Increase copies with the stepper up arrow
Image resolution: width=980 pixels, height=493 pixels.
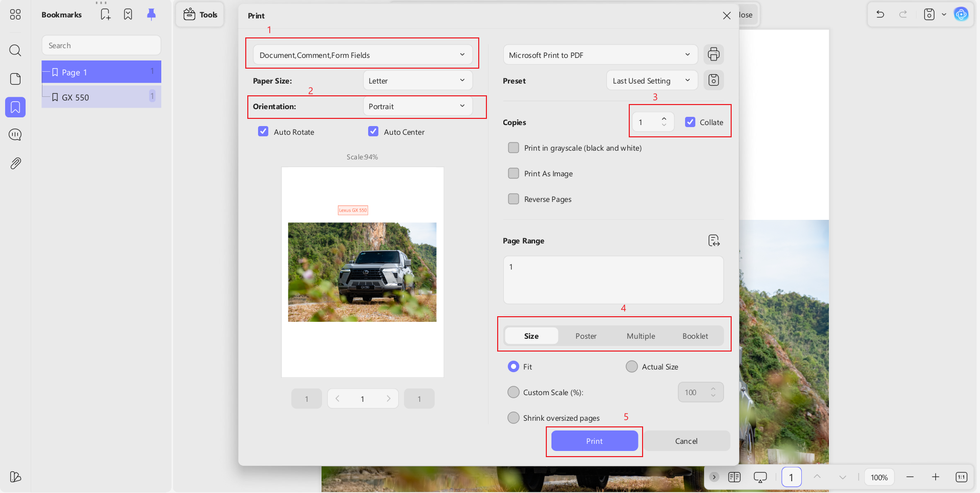point(664,118)
